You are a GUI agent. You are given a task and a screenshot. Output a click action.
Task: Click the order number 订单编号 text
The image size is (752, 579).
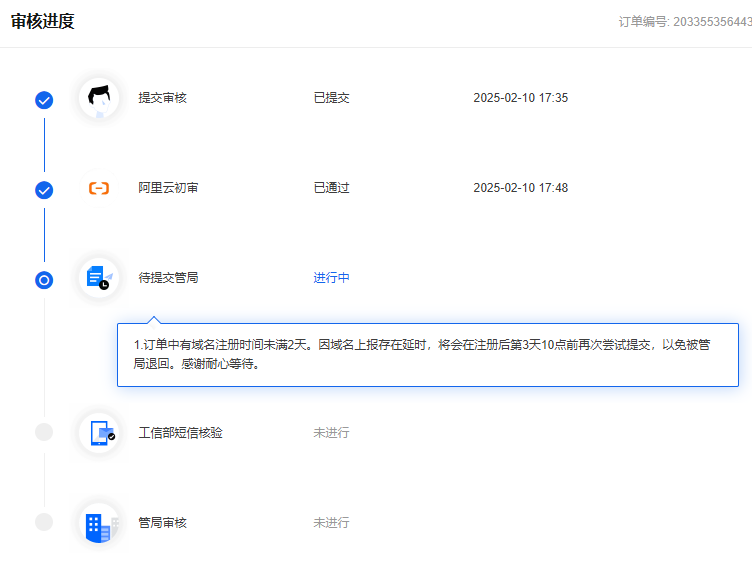click(684, 22)
